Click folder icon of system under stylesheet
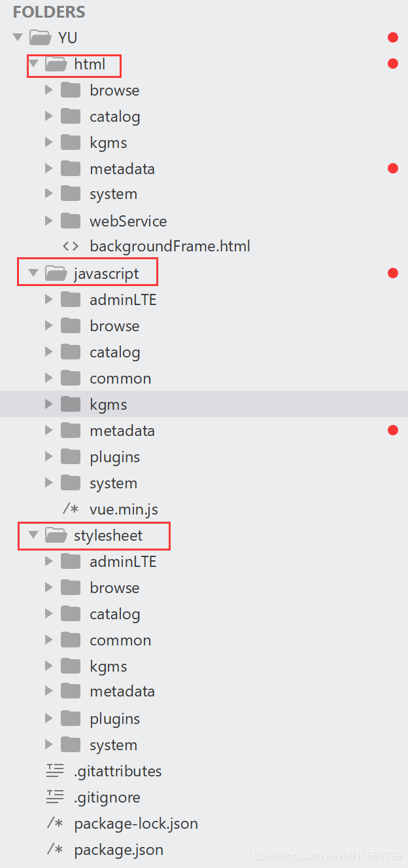 point(71,744)
